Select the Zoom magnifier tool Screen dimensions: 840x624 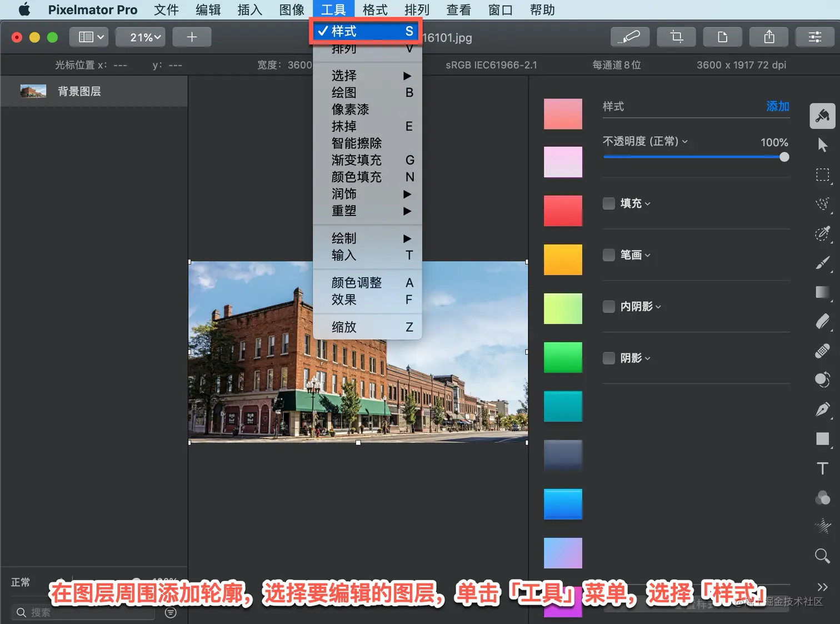click(823, 556)
